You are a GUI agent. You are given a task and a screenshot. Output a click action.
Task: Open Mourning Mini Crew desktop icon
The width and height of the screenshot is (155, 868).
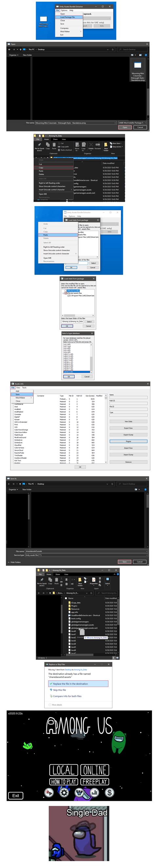(43, 22)
